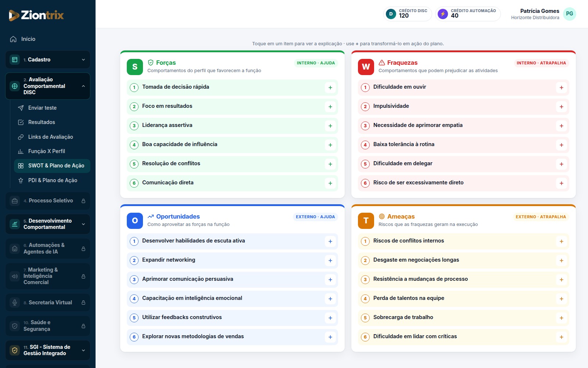Open 'Foco em resultados' explanation

pyautogui.click(x=232, y=107)
